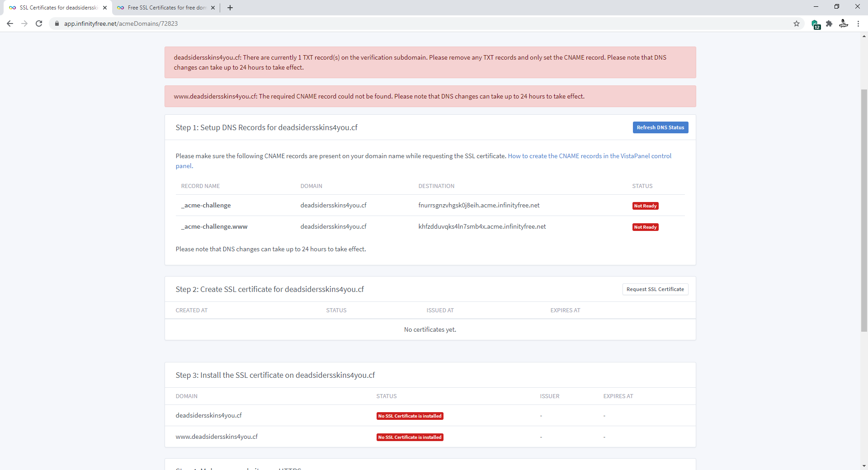
Task: Click the profile avatar icon in toolbar
Action: (844, 23)
